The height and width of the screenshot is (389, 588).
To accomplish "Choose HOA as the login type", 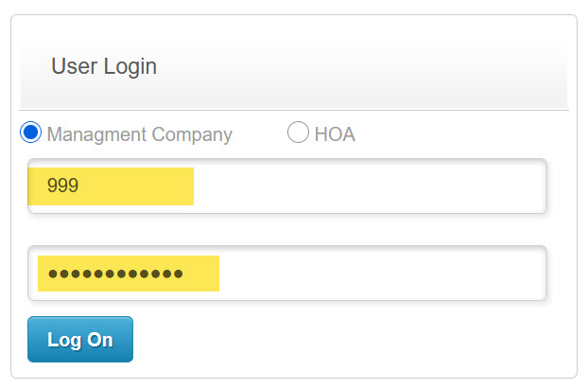I will (298, 133).
